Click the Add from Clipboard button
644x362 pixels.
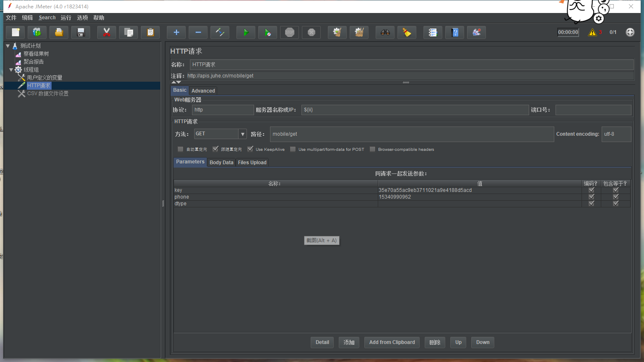coord(392,342)
